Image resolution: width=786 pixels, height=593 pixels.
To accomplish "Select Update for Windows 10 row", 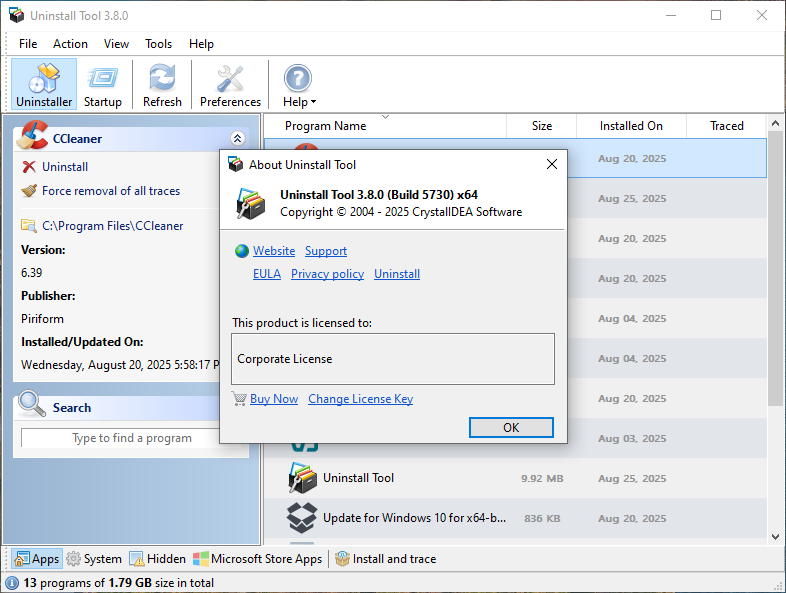I will coord(515,518).
